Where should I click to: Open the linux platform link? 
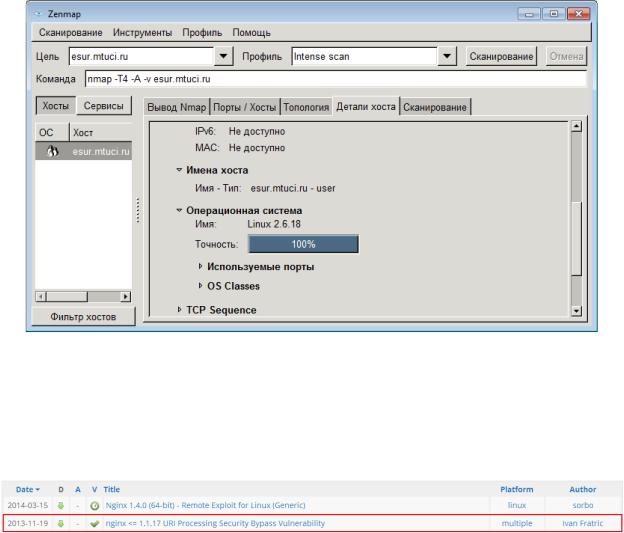click(x=517, y=505)
